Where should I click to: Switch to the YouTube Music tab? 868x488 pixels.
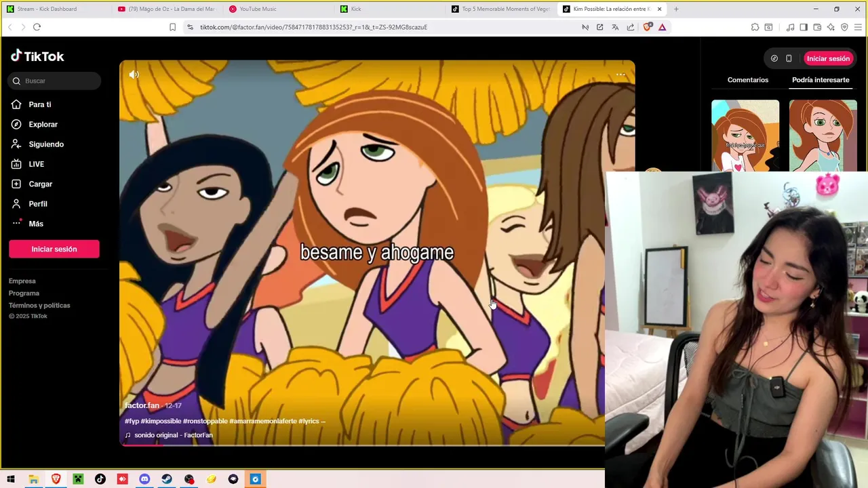[278, 9]
